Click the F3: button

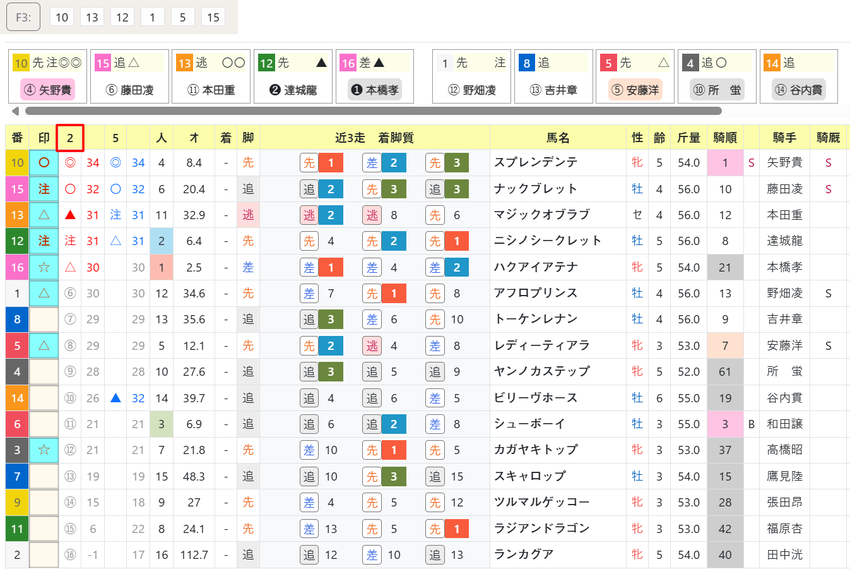23,17
